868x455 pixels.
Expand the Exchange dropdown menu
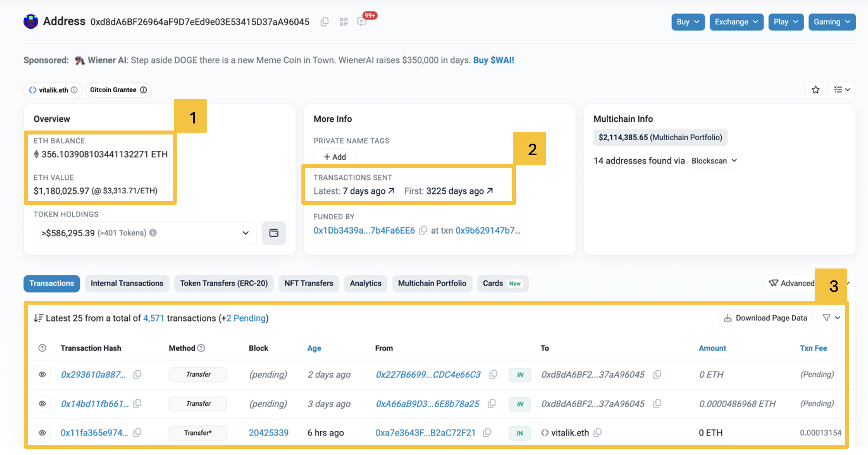(736, 22)
